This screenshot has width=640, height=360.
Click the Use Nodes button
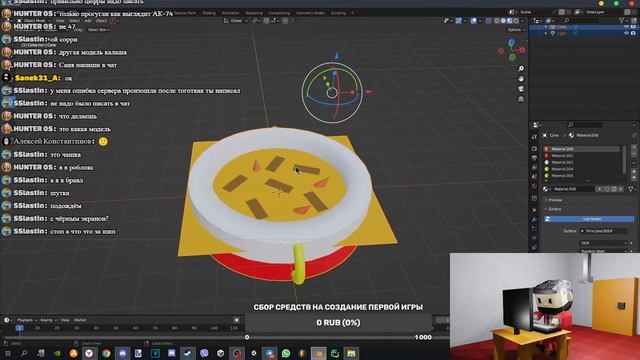click(x=589, y=219)
